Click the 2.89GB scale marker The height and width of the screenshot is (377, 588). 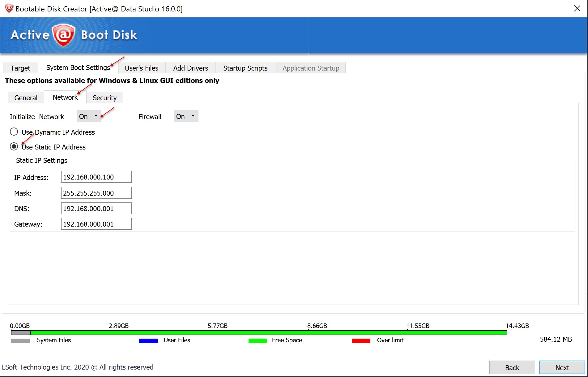[x=119, y=326]
